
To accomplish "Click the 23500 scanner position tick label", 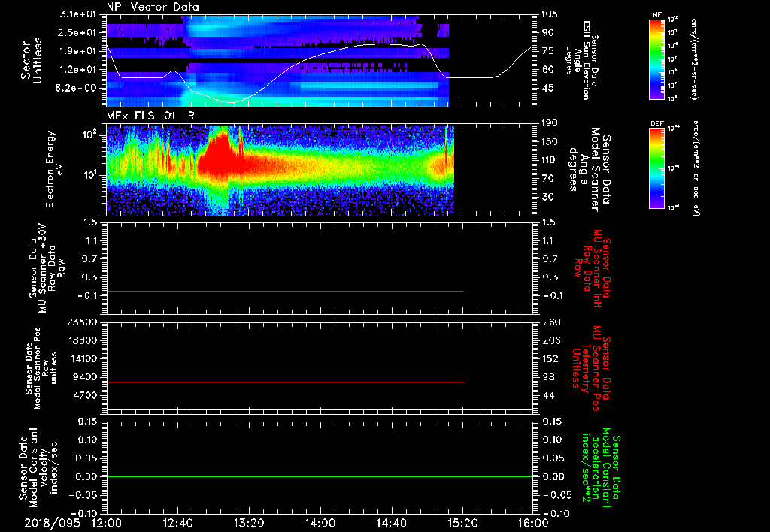I will point(83,322).
